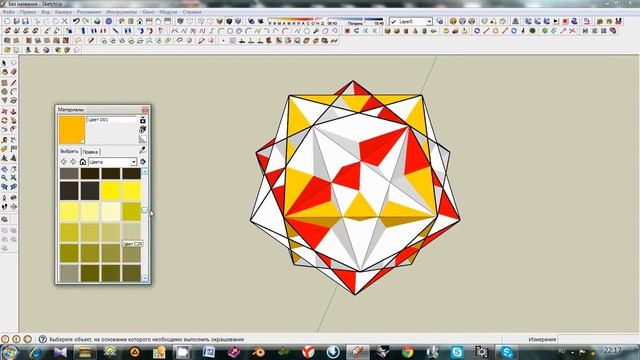640x360 pixels.
Task: Click the Цвет D01 material name field
Action: point(112,120)
